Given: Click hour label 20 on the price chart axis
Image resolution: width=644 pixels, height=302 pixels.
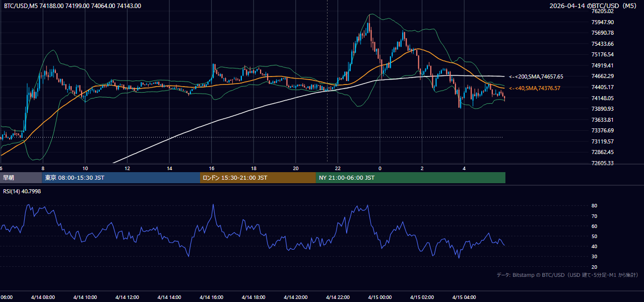Looking at the screenshot, I should coord(296,168).
